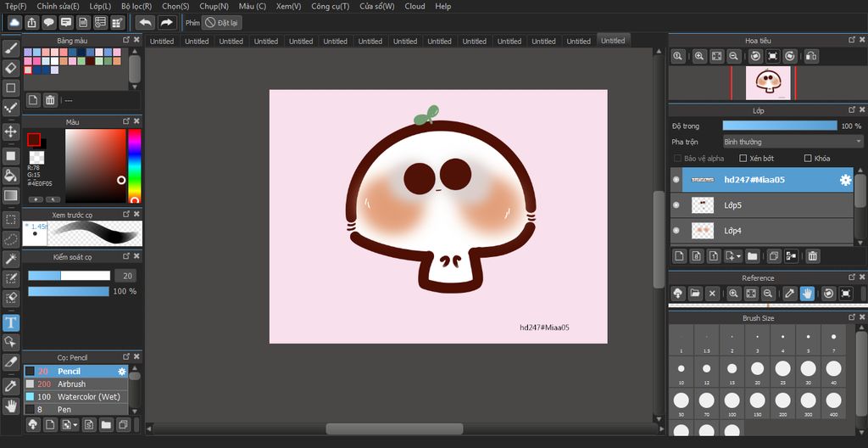
Task: Click the navigator mushroom thumbnail
Action: point(768,83)
